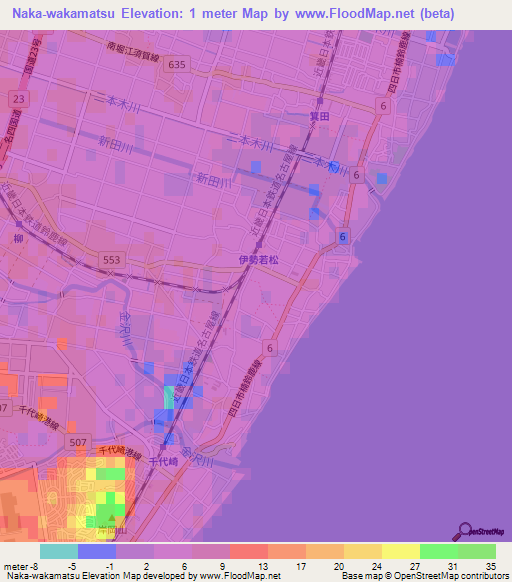Click the 岸岡山 label
512x582 pixels.
112,530
